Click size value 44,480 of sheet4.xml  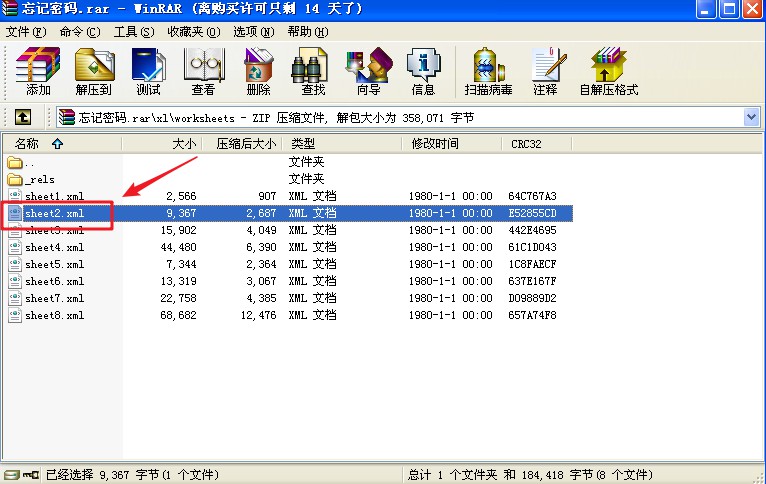178,248
